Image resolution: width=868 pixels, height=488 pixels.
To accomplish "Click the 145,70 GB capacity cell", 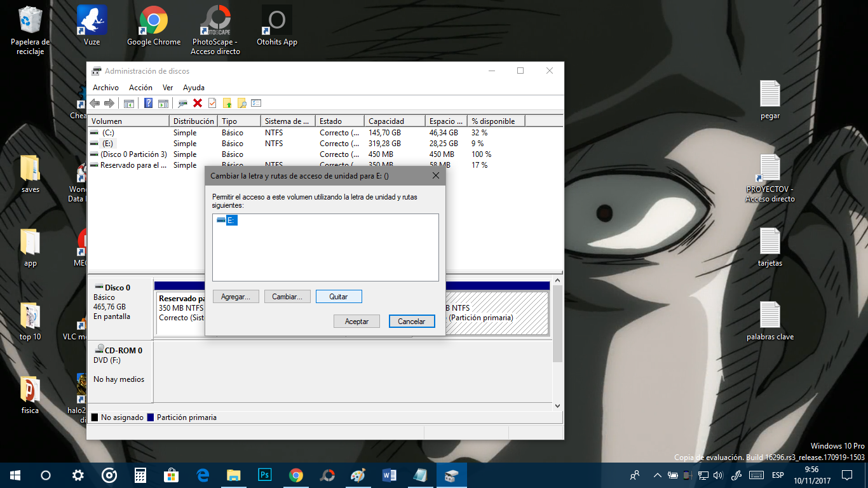I will click(385, 133).
